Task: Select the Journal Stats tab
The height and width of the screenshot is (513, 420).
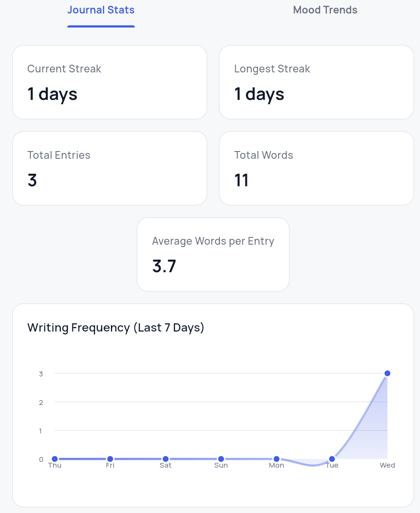Action: 101,10
